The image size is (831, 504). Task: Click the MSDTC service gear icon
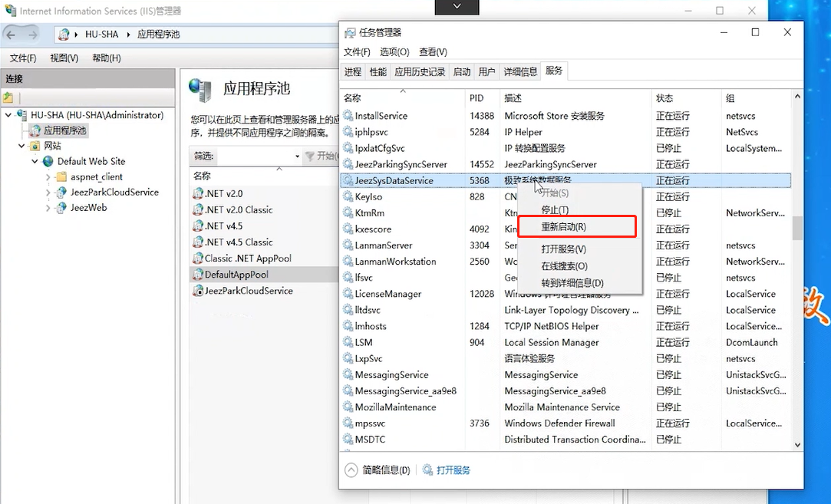pyautogui.click(x=348, y=440)
